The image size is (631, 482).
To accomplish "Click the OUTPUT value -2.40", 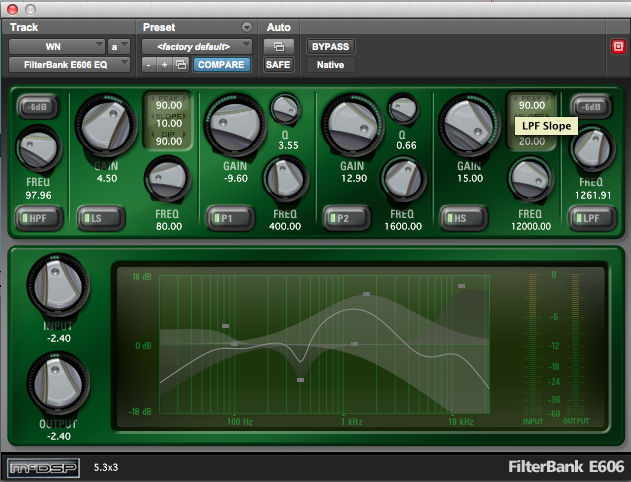I will 59,437.
